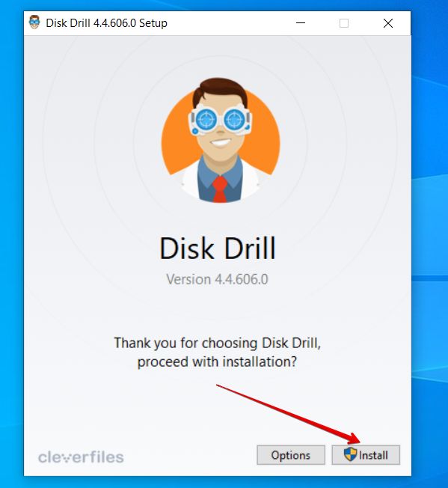
Task: Click the Disk Drill mascot avatar
Action: point(221,141)
